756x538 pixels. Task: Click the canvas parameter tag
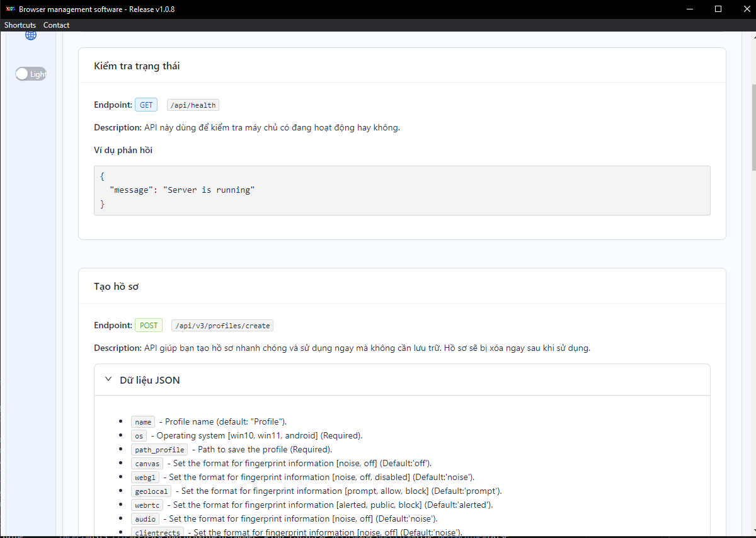pos(147,464)
